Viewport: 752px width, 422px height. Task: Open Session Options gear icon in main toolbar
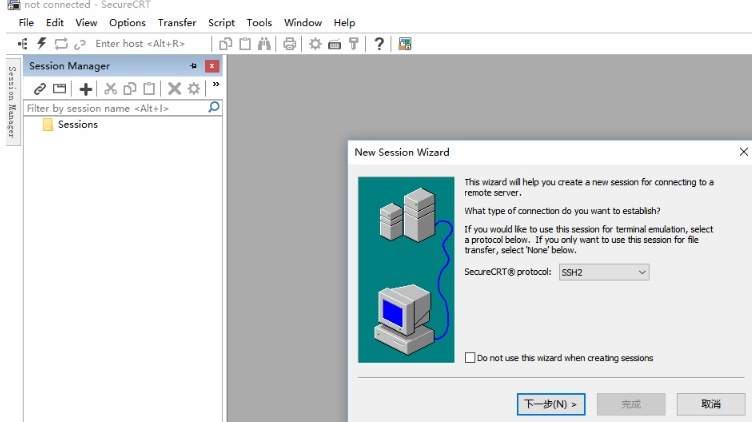tap(315, 44)
